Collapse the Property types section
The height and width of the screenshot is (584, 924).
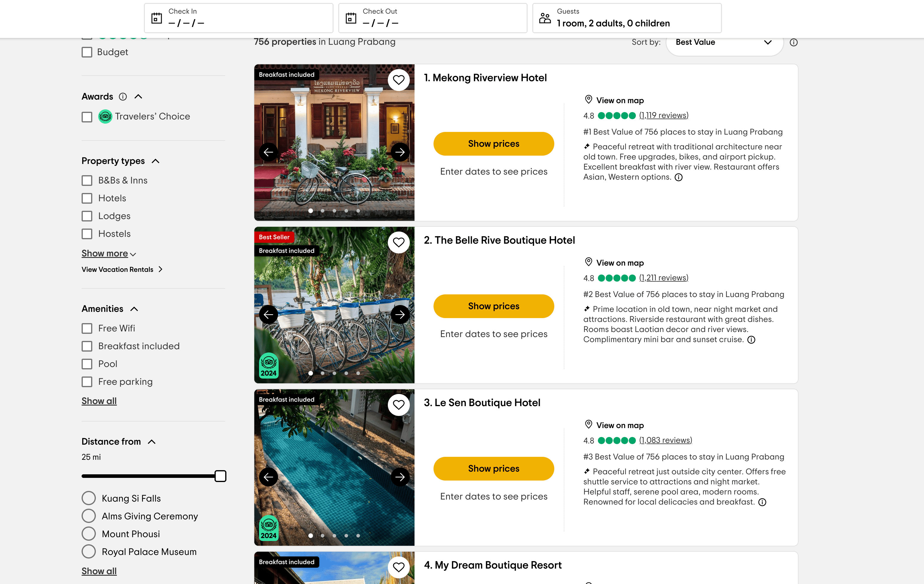tap(155, 161)
